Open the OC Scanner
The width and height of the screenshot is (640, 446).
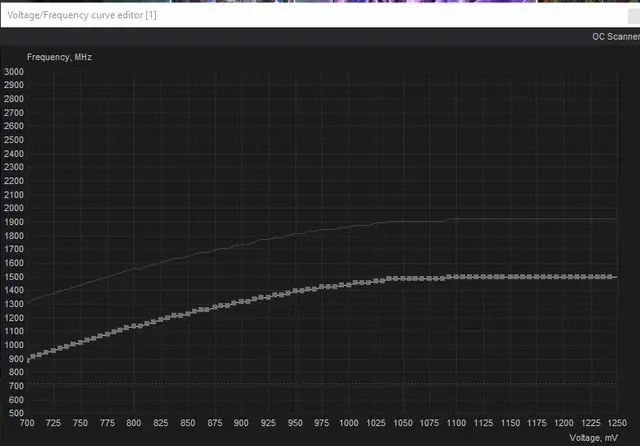pos(613,36)
